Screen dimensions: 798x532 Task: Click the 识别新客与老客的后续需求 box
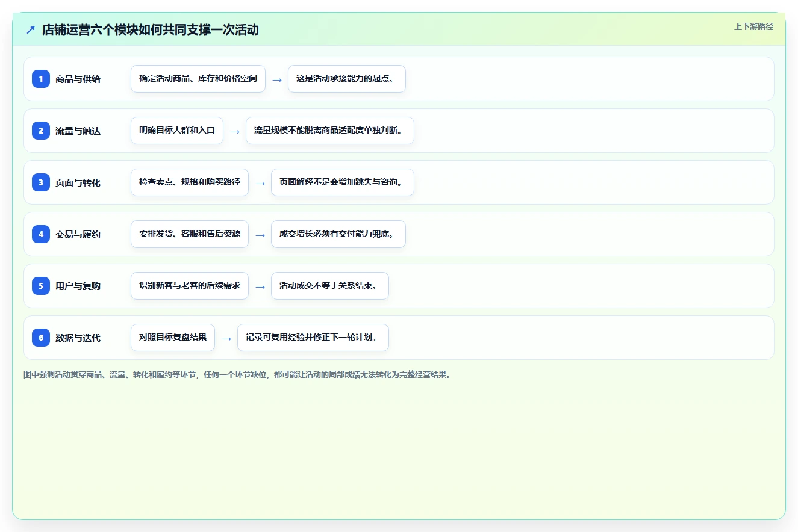(x=190, y=286)
